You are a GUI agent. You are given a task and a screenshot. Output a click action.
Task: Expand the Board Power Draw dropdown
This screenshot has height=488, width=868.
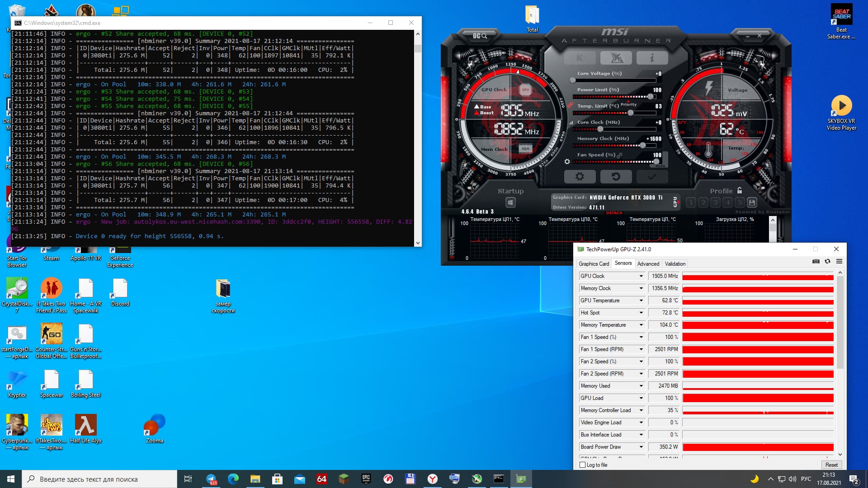click(641, 447)
